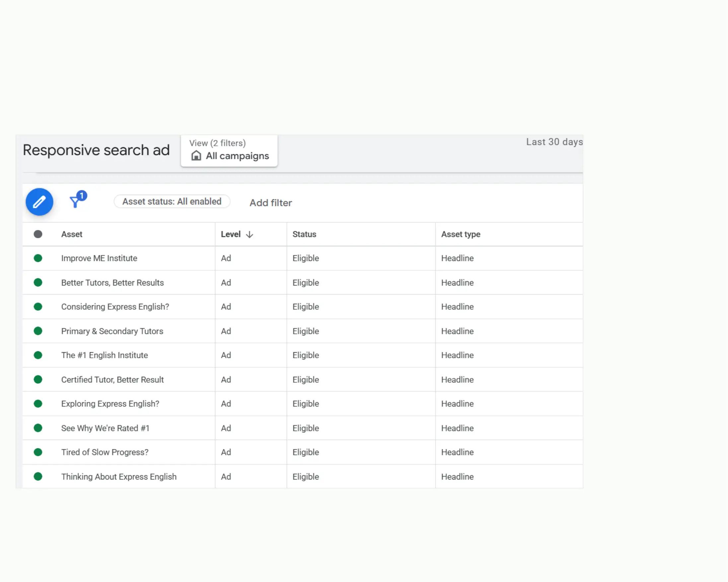This screenshot has height=582, width=728.
Task: Click the Eligible status for Considering Express English?
Action: (x=305, y=307)
